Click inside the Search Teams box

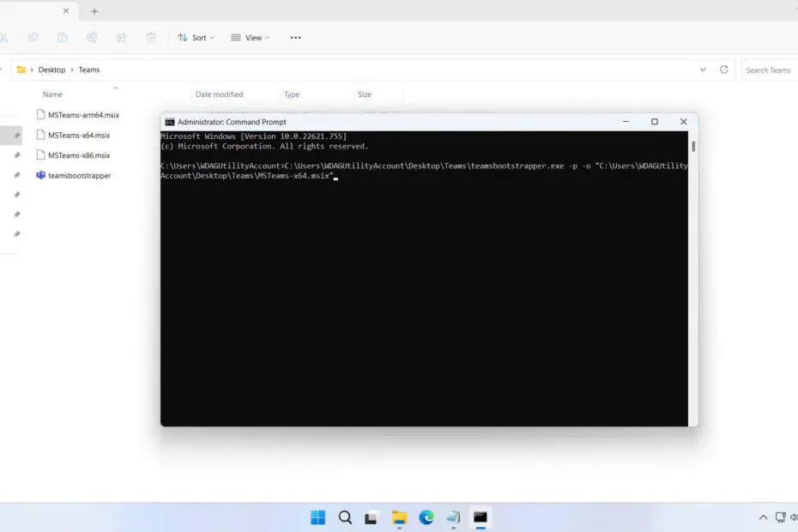tap(768, 70)
